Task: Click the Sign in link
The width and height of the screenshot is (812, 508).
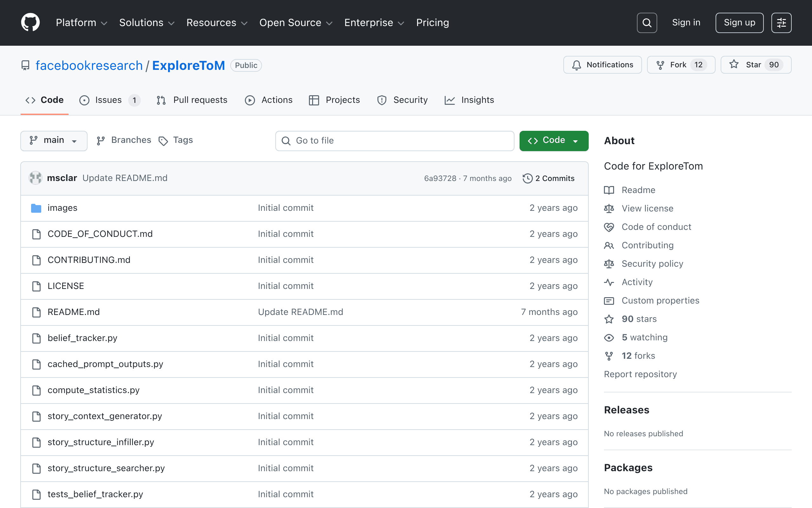Action: point(686,23)
